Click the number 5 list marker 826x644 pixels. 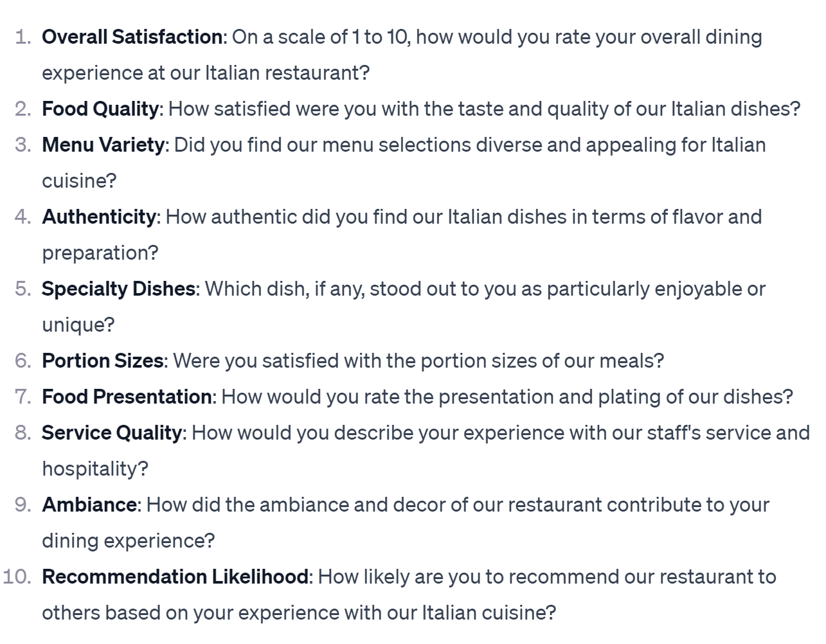click(22, 289)
